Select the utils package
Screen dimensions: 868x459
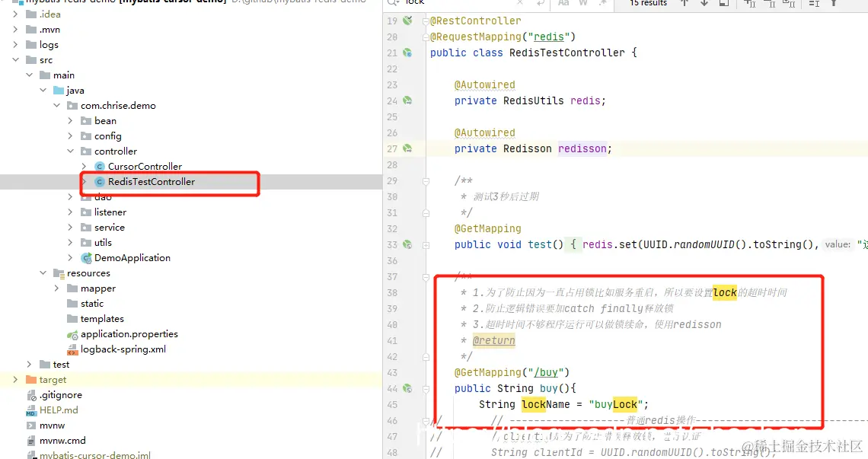point(103,243)
